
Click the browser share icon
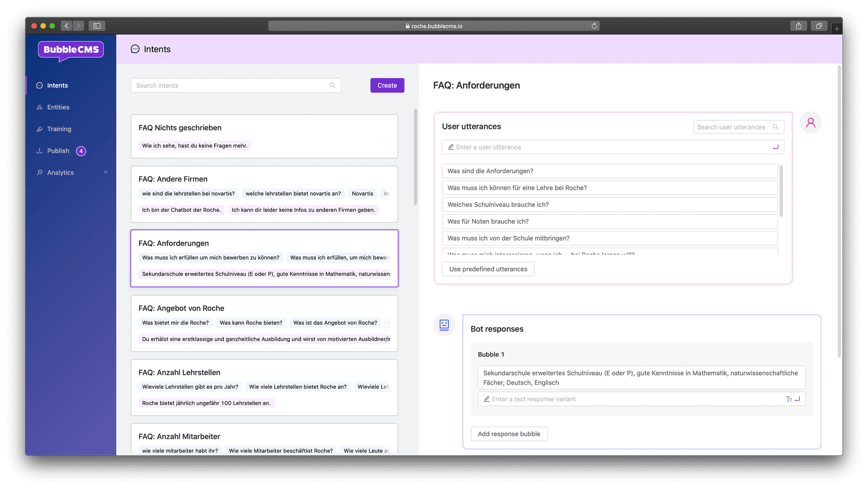798,26
